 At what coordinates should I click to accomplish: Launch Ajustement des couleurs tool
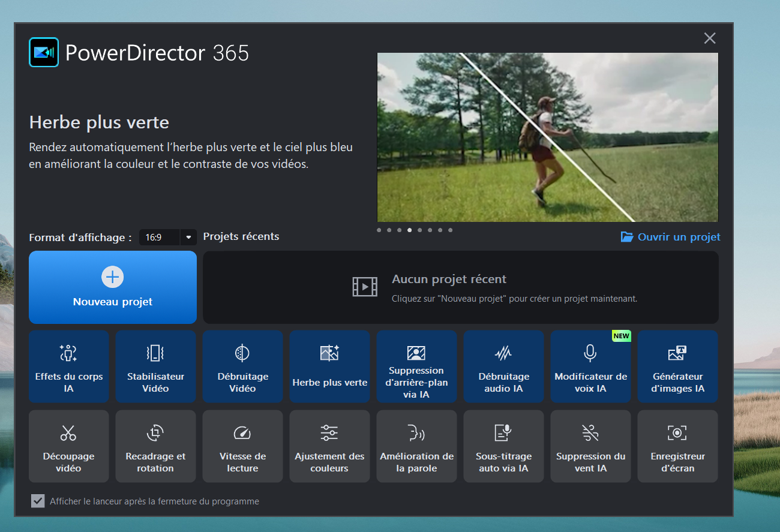pos(329,446)
